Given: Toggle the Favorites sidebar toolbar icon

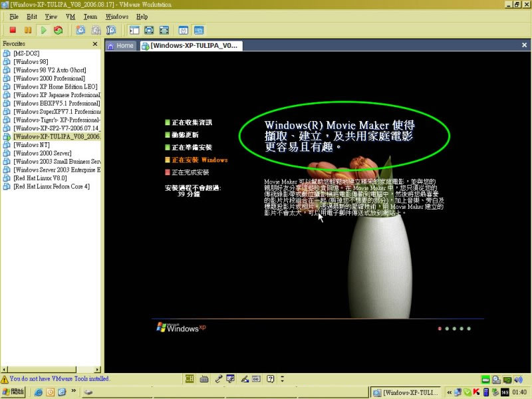Looking at the screenshot, I should click(134, 30).
